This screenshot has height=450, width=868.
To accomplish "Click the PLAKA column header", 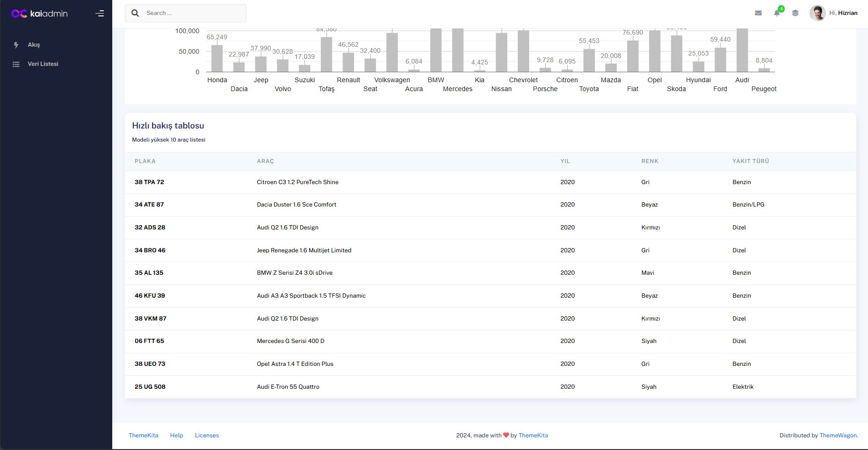I will click(145, 161).
